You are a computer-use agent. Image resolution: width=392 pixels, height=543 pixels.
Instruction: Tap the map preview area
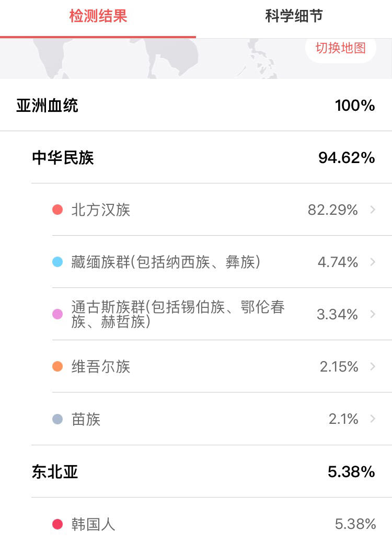point(157,59)
